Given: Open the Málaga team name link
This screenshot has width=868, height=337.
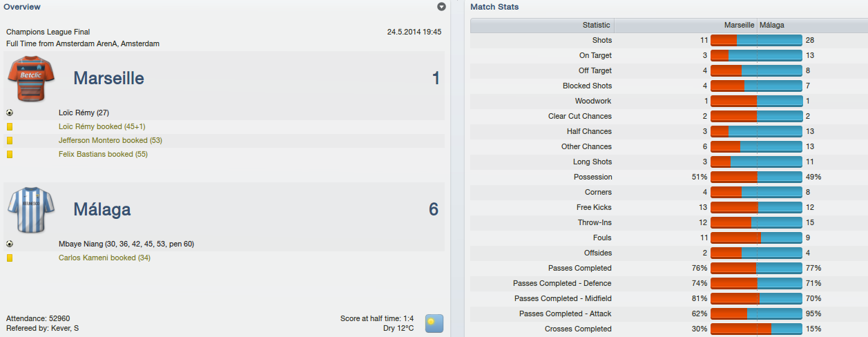Looking at the screenshot, I should click(102, 209).
